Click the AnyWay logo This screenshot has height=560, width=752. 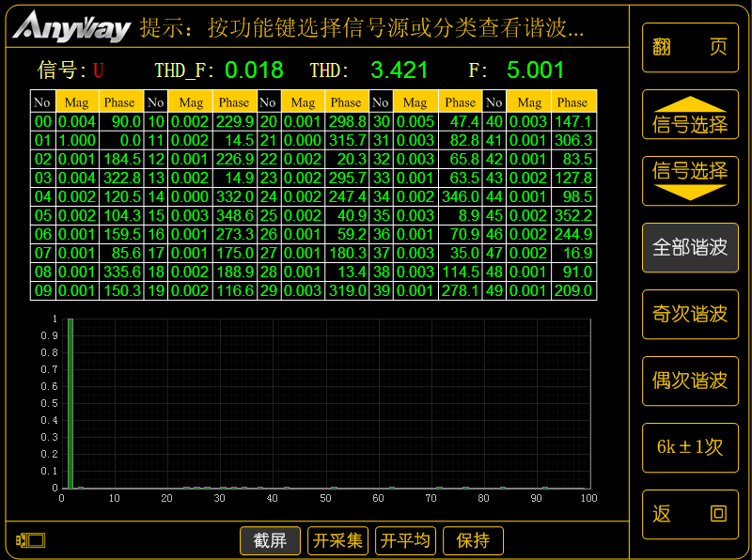coord(70,27)
